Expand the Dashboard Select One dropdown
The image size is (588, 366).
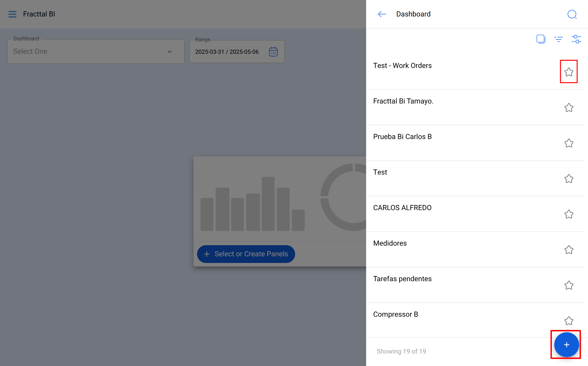click(x=96, y=52)
